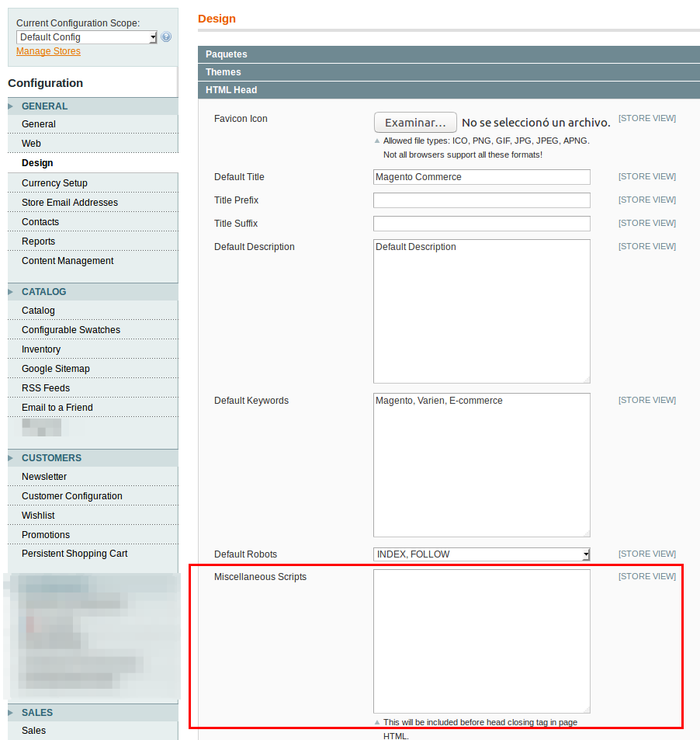Collapse the HTML Head section
The width and height of the screenshot is (700, 740).
coord(449,90)
